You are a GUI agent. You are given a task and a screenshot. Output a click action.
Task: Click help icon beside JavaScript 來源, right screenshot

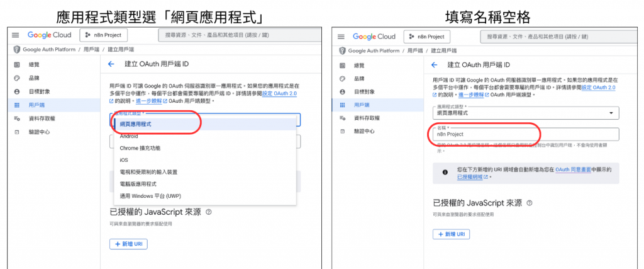[x=530, y=203]
